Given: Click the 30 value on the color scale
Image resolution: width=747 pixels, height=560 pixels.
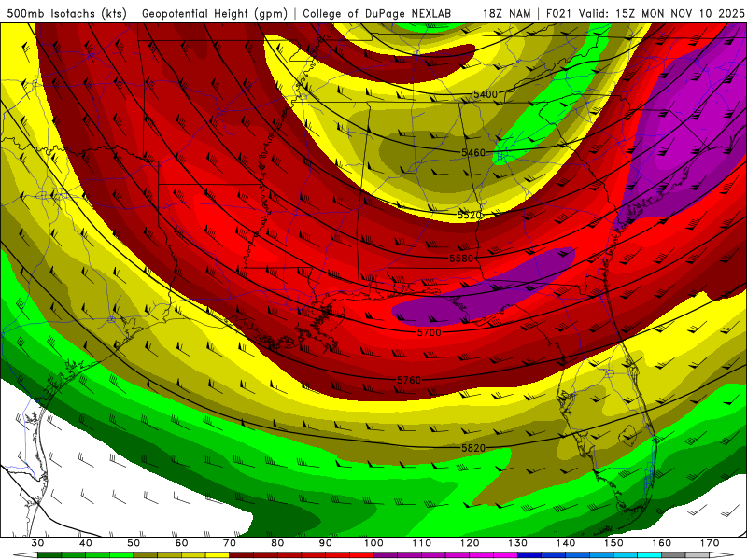Looking at the screenshot, I should pos(37,543).
